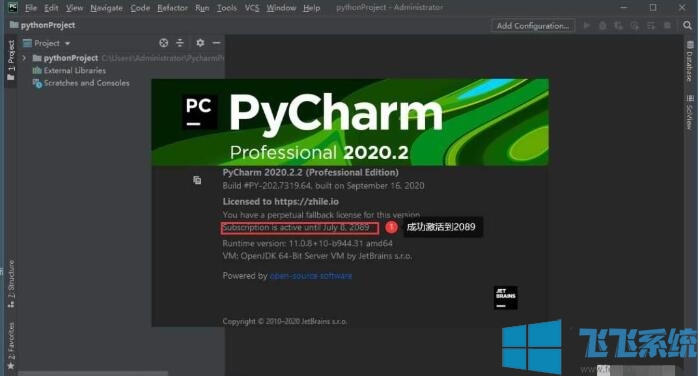Open the Help menu
699x376 pixels.
coord(312,8)
